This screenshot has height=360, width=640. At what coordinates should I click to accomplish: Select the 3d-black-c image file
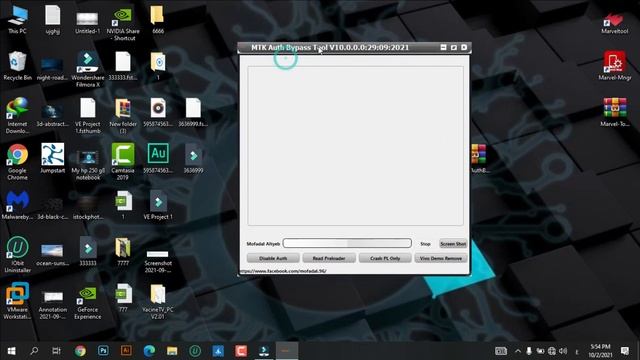pyautogui.click(x=53, y=208)
